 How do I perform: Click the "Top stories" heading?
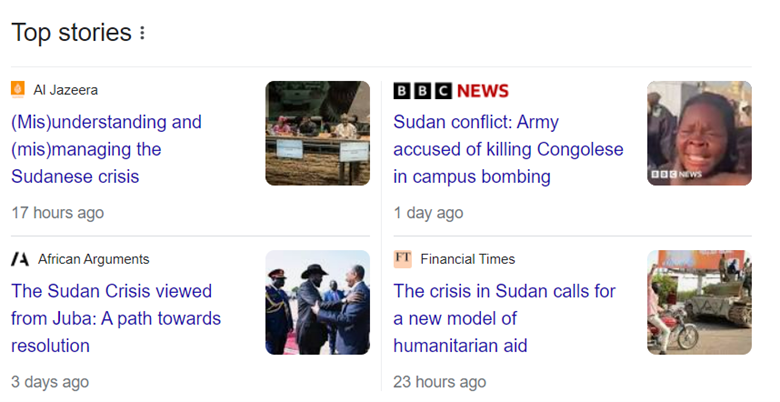click(x=71, y=33)
